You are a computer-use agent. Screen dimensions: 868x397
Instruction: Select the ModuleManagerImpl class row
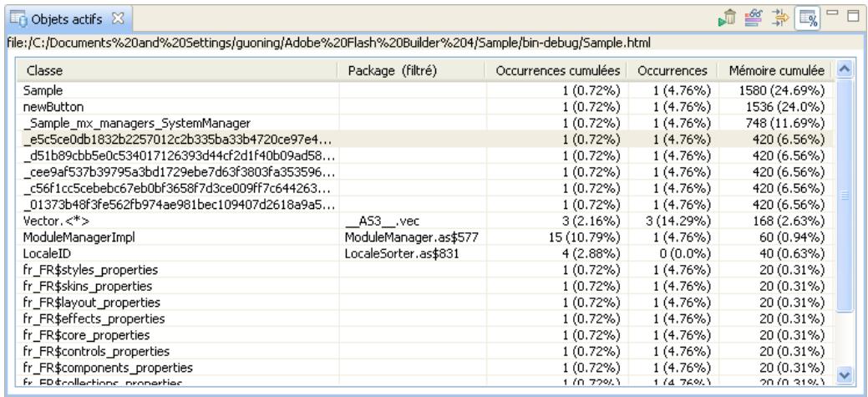point(427,237)
